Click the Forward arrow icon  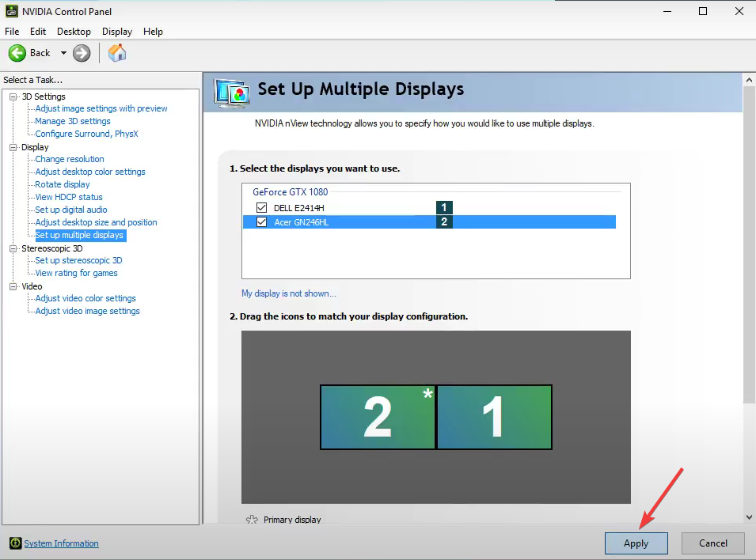click(82, 53)
